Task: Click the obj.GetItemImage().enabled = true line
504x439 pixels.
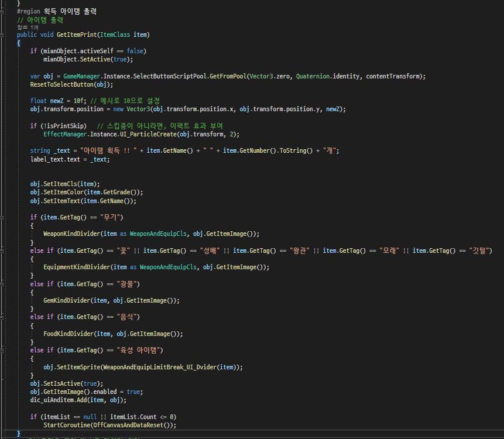Action: (87, 392)
